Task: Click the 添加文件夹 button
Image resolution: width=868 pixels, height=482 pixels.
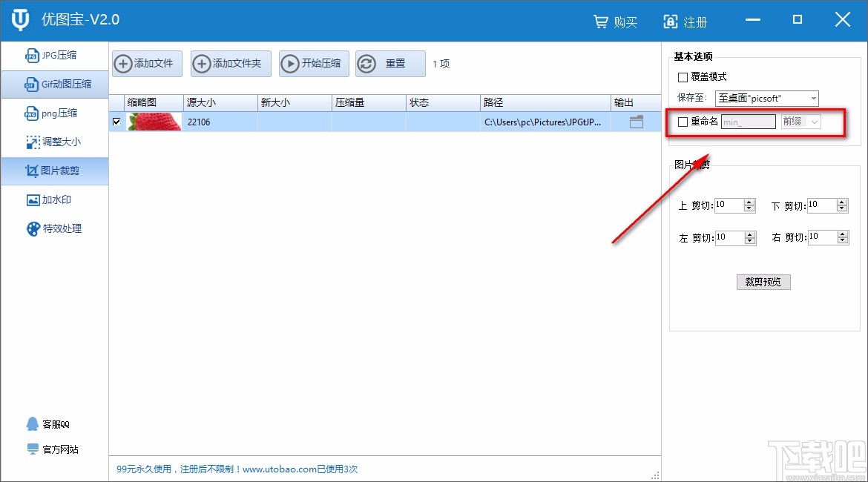Action: [x=231, y=64]
